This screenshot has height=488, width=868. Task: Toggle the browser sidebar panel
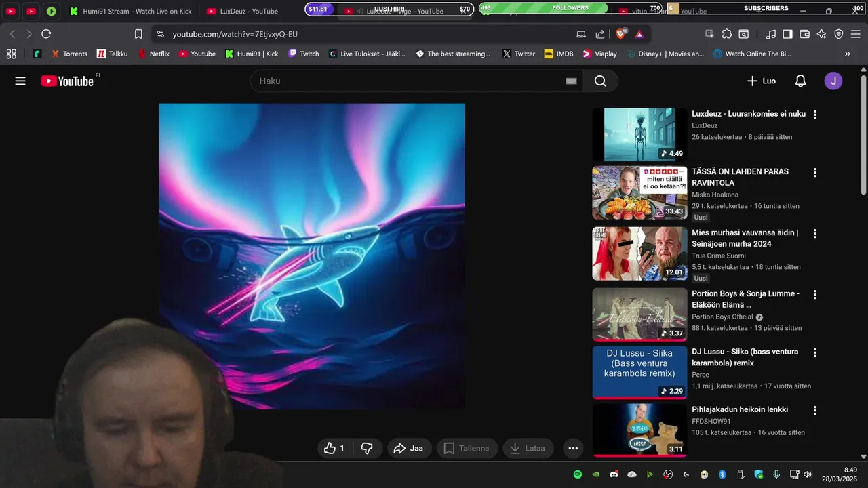coord(787,34)
